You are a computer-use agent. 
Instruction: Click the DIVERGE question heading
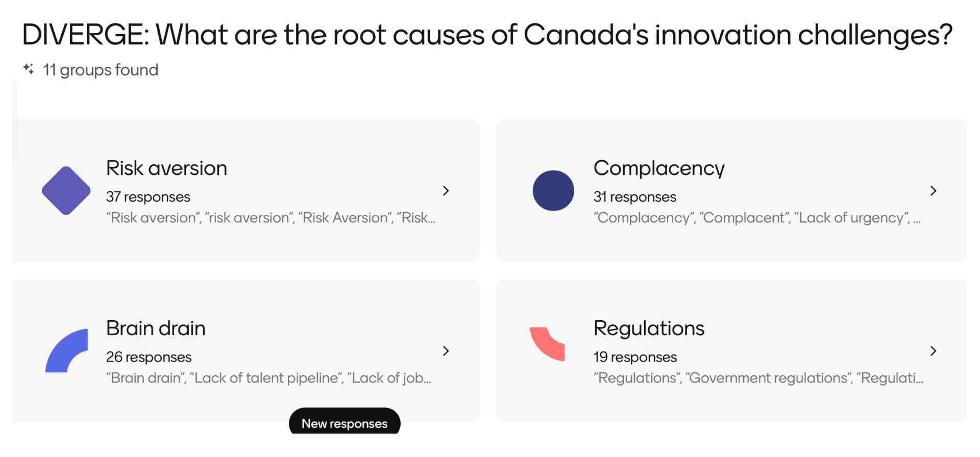[x=487, y=35]
